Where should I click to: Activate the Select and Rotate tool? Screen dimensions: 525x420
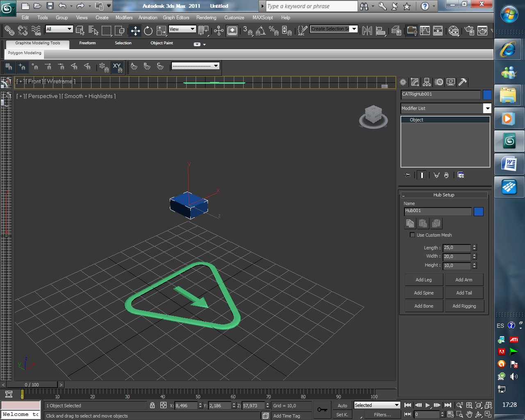click(x=148, y=31)
